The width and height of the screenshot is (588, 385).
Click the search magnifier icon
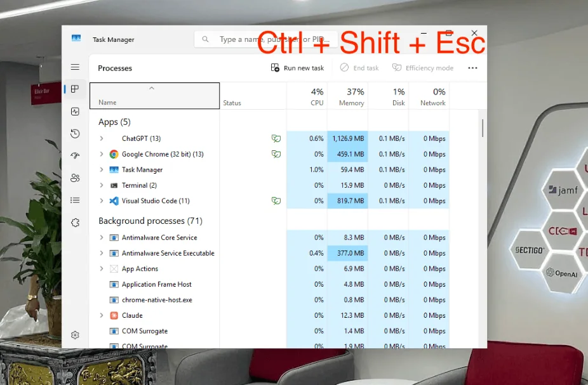[x=205, y=39]
